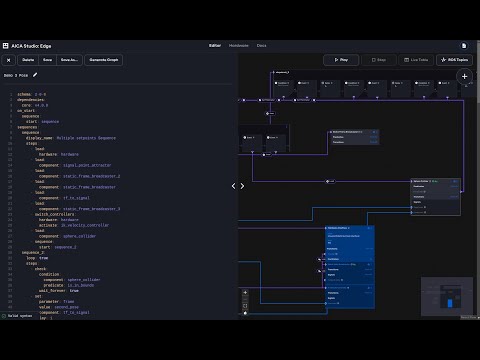Click code line 'predicate: is_in_bounds'

pyautogui.click(x=69, y=285)
